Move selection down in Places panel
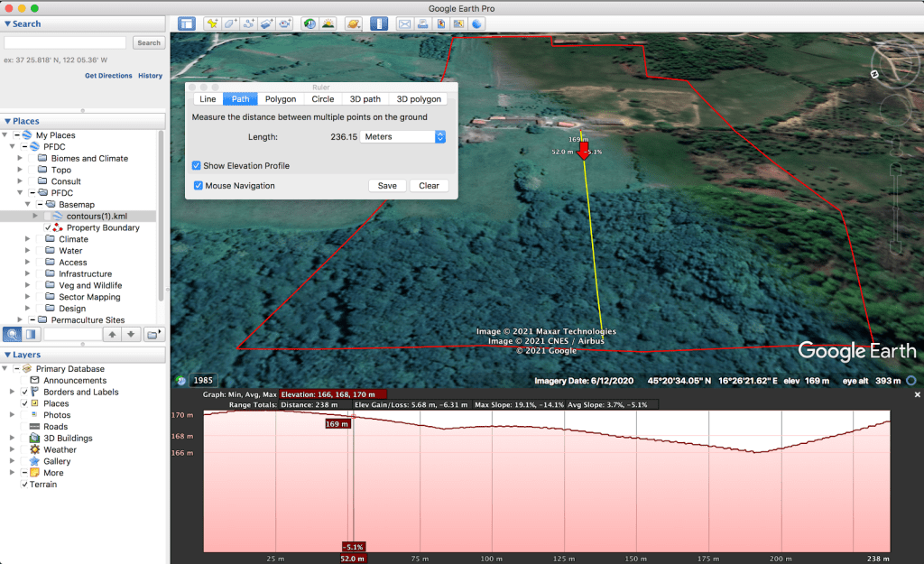The width and height of the screenshot is (924, 564). 131,334
